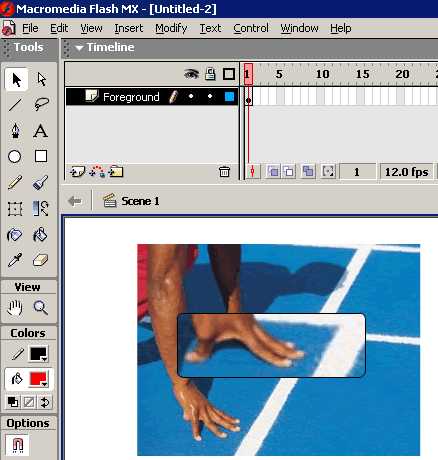This screenshot has height=460, width=438.
Task: Toggle Foreground layer outline blue square
Action: click(229, 97)
